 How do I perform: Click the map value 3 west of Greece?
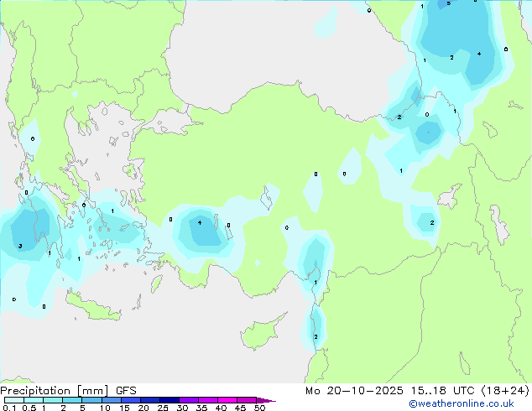tap(20, 247)
